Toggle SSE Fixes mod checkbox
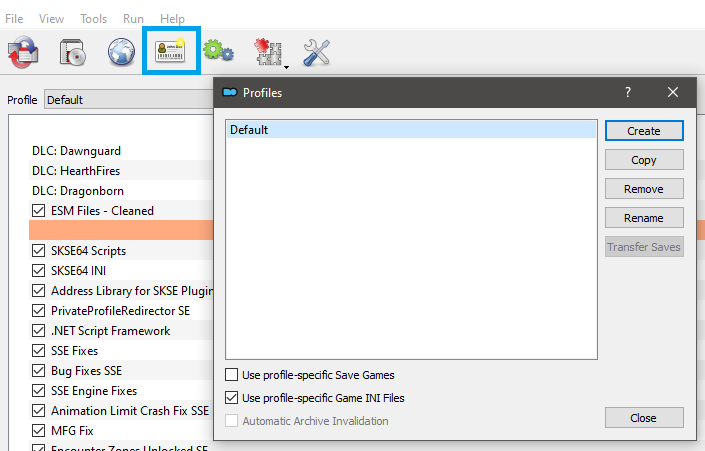705x451 pixels. point(39,350)
